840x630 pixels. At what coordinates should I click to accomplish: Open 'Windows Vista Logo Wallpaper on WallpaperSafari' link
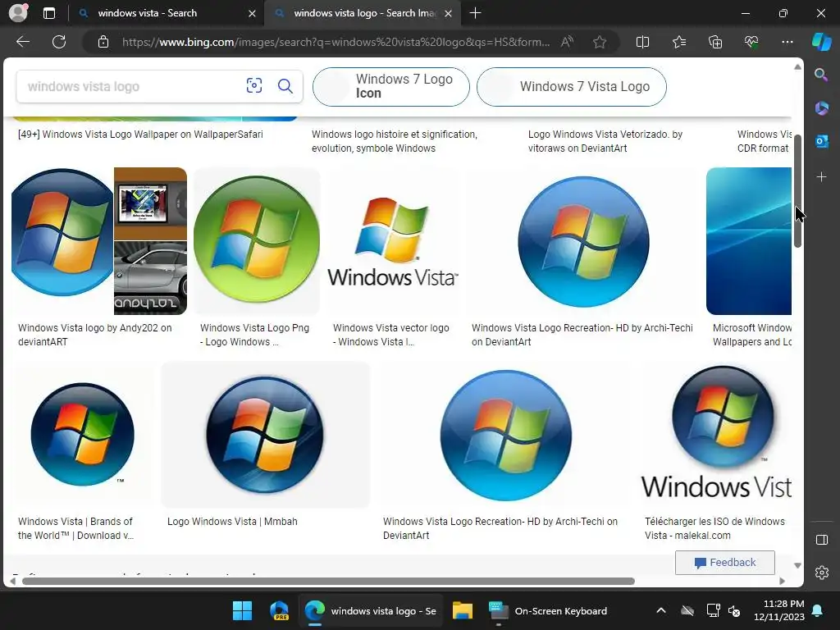140,135
